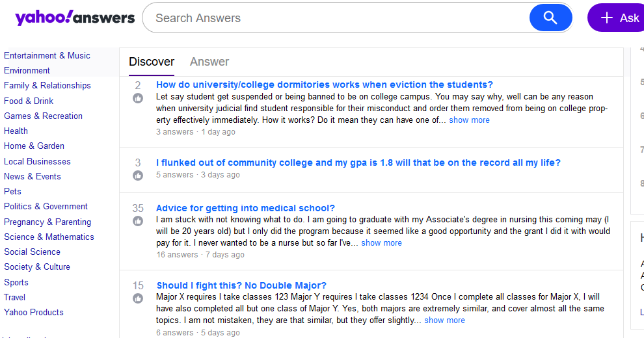Open 'Should I fight this? No Double Major?'
The height and width of the screenshot is (338, 644).
coord(241,285)
